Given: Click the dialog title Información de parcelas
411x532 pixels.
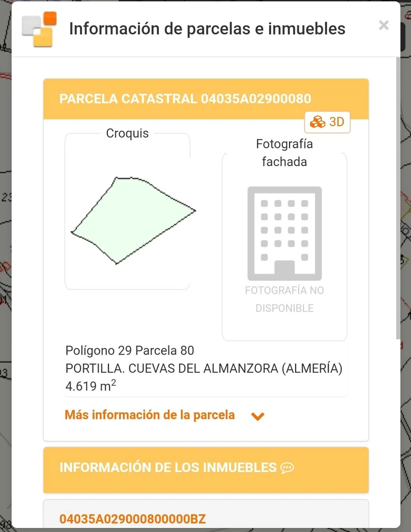Looking at the screenshot, I should pyautogui.click(x=207, y=29).
